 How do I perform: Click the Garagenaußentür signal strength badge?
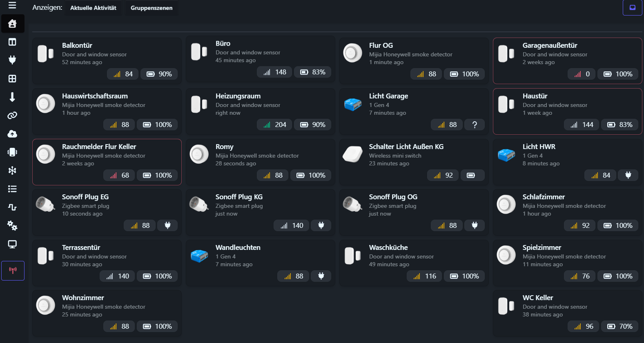point(582,74)
